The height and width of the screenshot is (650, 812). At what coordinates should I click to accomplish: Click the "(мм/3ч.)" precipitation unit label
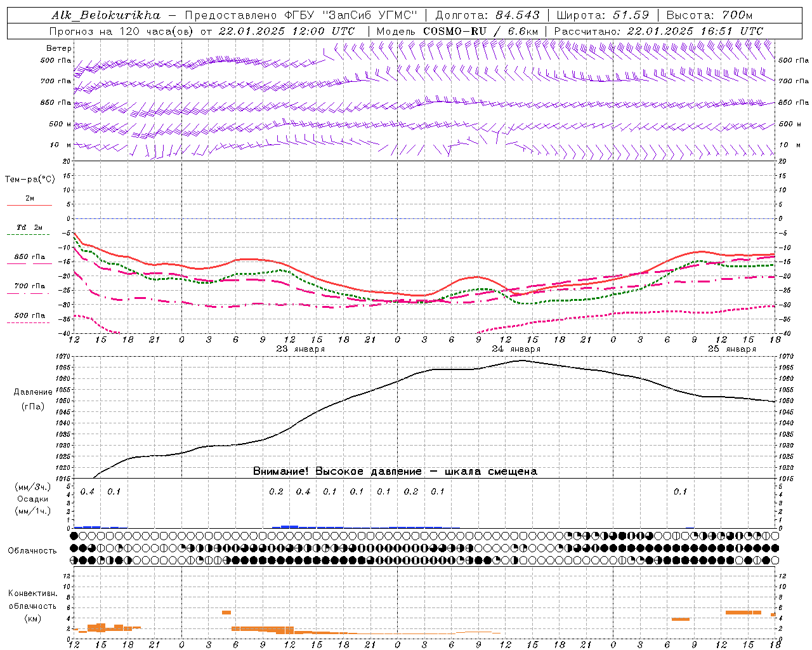tap(32, 487)
